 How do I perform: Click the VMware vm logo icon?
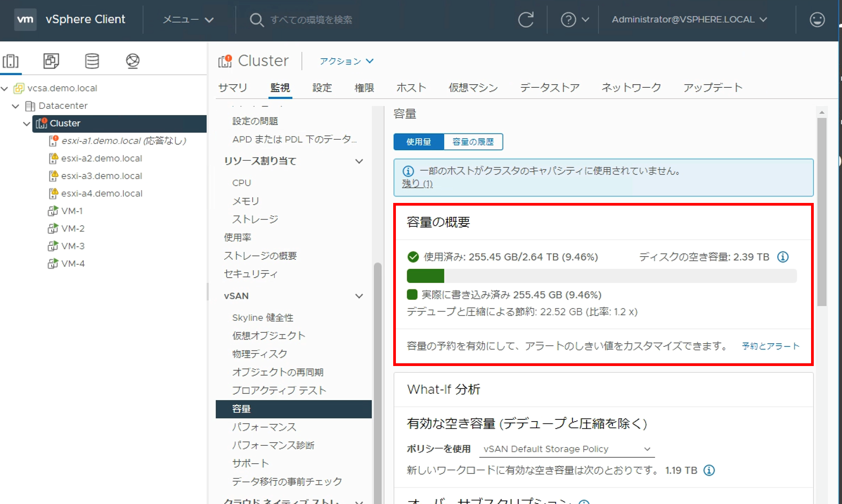pos(25,19)
